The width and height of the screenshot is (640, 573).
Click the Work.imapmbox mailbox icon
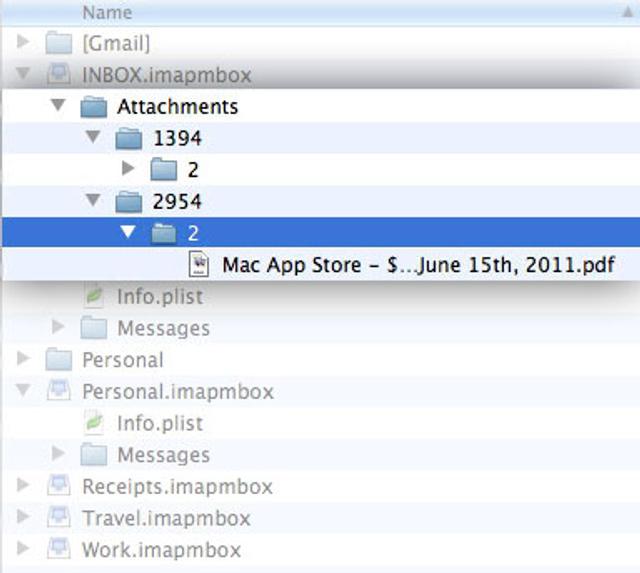click(59, 549)
